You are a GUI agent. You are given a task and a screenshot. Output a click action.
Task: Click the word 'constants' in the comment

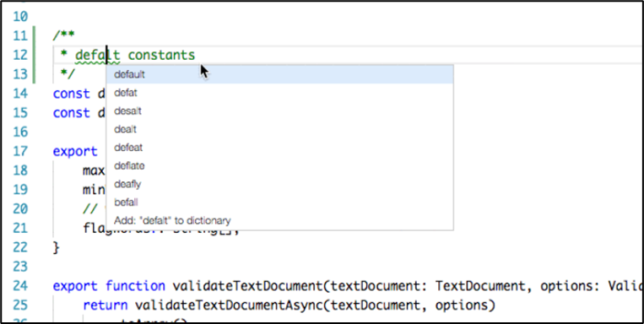pyautogui.click(x=161, y=55)
